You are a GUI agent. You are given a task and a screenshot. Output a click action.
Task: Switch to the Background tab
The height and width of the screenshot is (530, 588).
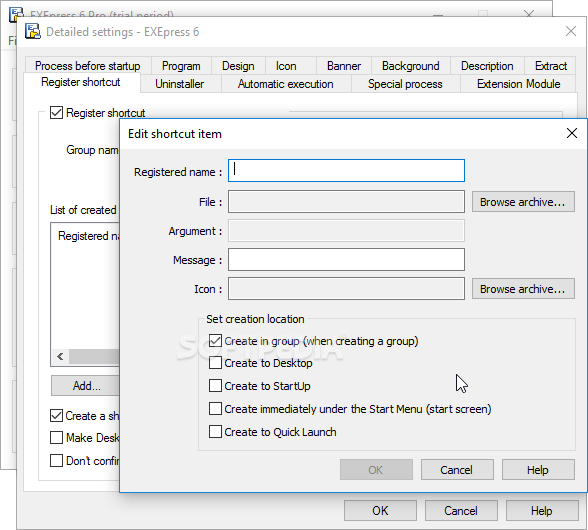tap(411, 66)
